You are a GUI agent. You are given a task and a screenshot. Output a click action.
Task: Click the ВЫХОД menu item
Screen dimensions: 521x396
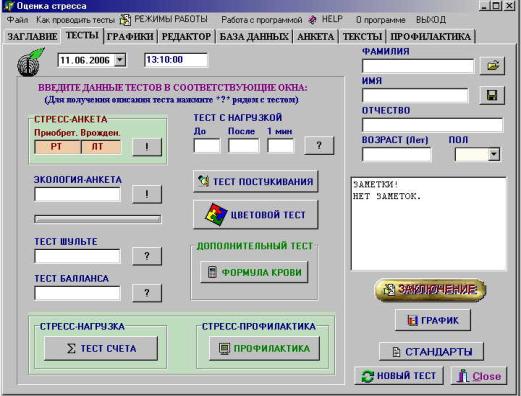431,20
